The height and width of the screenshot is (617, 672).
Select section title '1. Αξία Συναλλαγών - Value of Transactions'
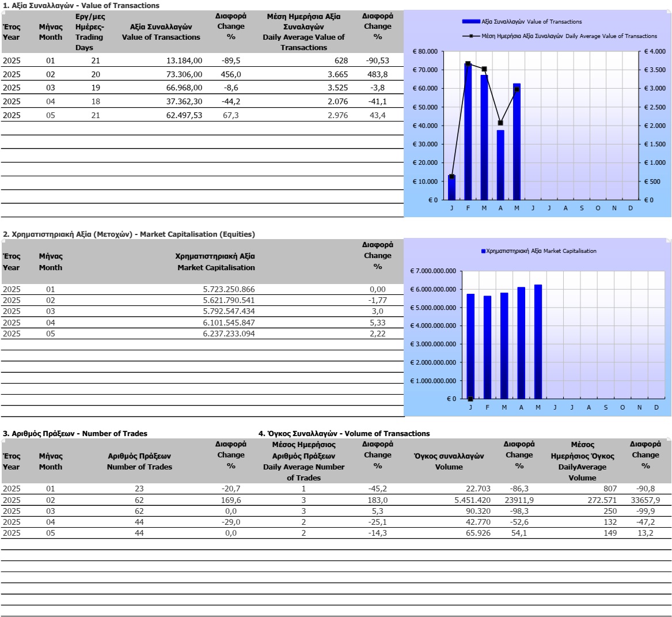pos(81,6)
